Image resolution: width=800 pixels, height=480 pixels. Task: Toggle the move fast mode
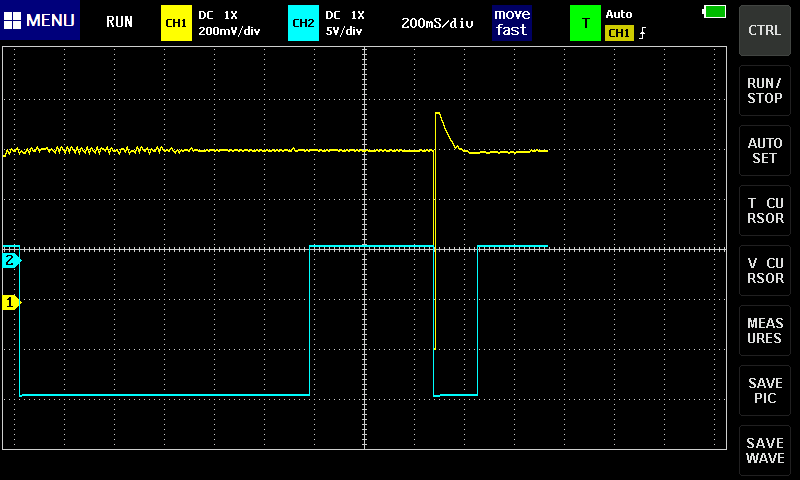click(x=511, y=22)
